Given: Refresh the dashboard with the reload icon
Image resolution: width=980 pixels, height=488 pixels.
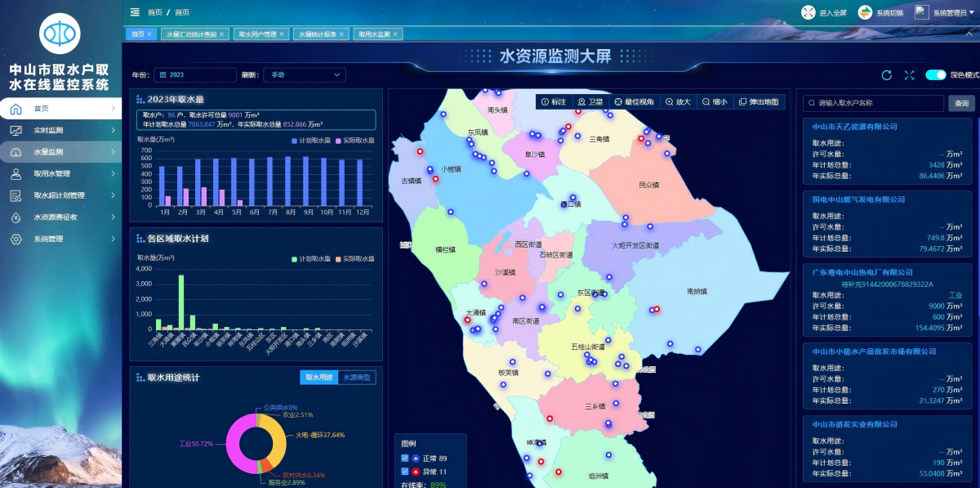Looking at the screenshot, I should click(x=887, y=75).
